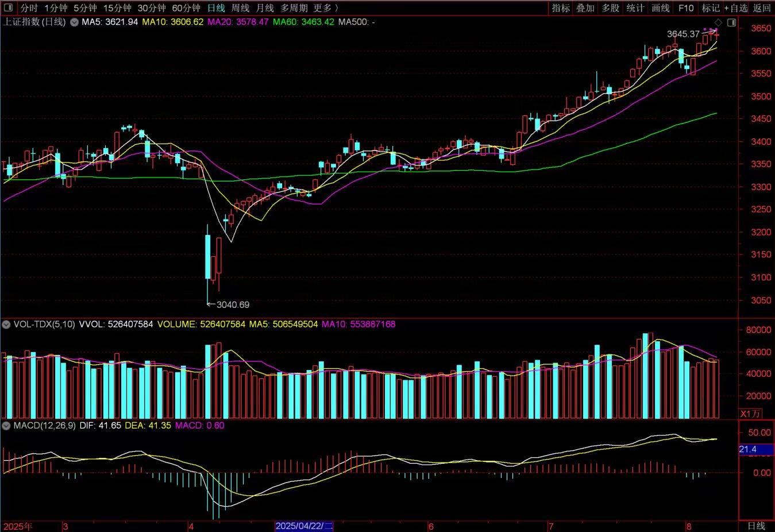
Task: Click the MACD: 0.60 value
Action: (199, 425)
